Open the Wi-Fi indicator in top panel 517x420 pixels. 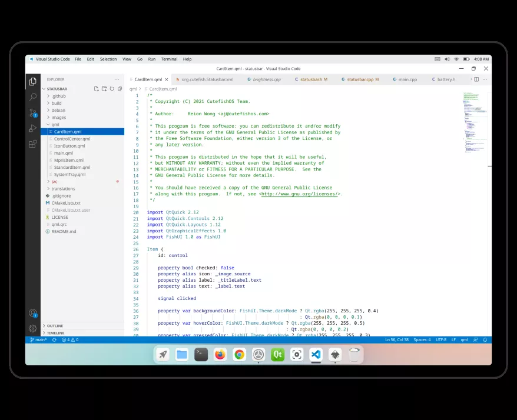pyautogui.click(x=456, y=59)
